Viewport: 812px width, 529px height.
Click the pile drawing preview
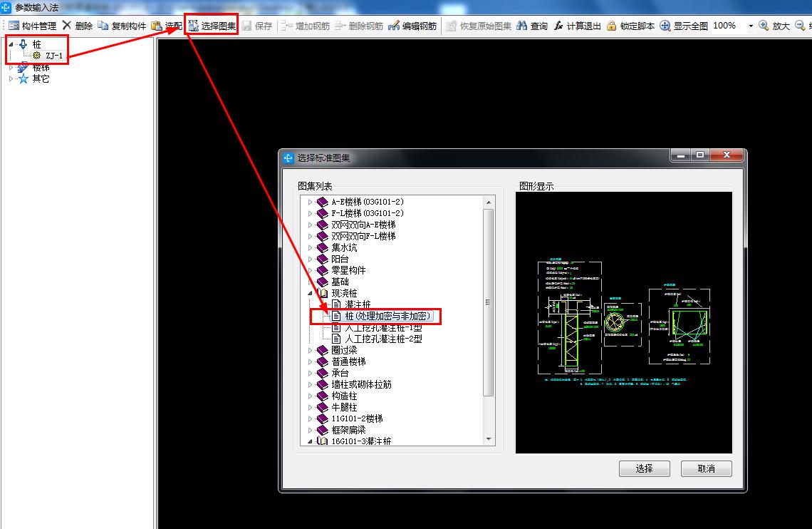(624, 323)
